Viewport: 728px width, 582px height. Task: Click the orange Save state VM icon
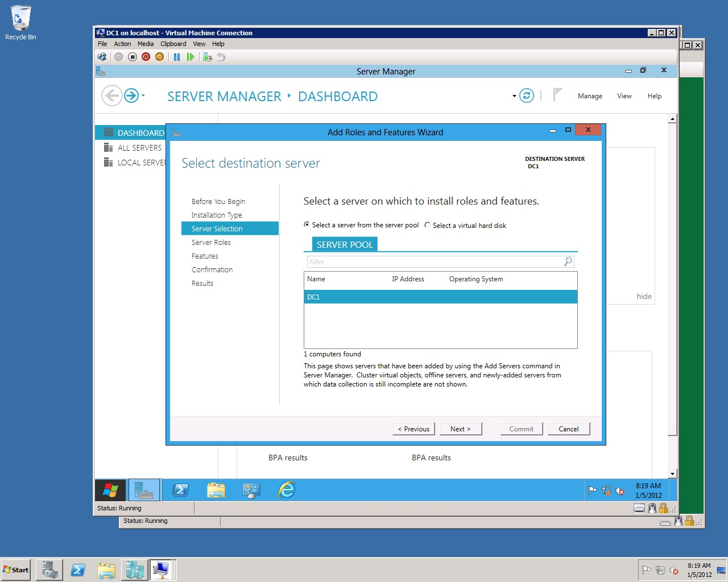pyautogui.click(x=159, y=57)
